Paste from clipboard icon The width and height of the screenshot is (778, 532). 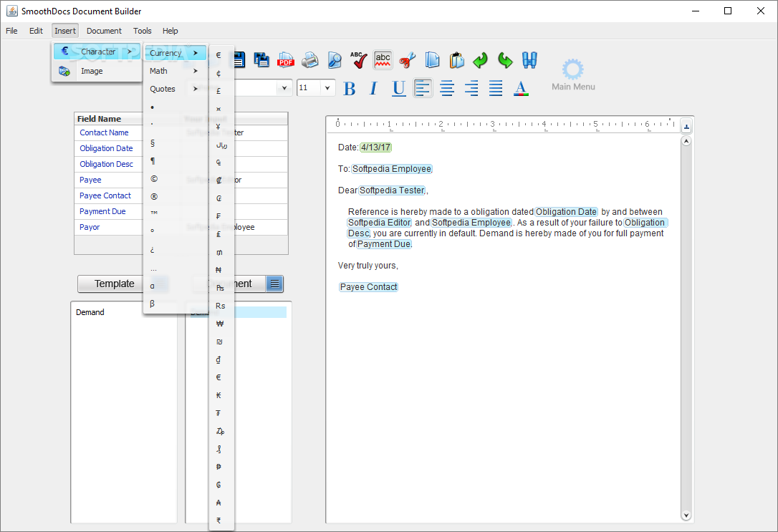(456, 60)
